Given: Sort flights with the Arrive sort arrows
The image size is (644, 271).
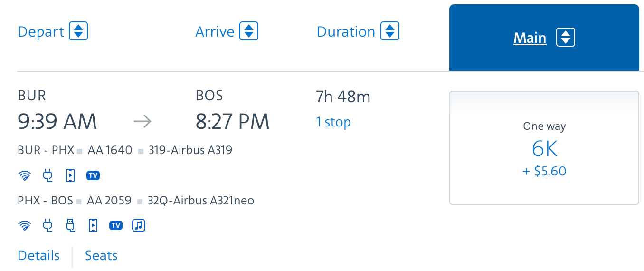Looking at the screenshot, I should (249, 31).
